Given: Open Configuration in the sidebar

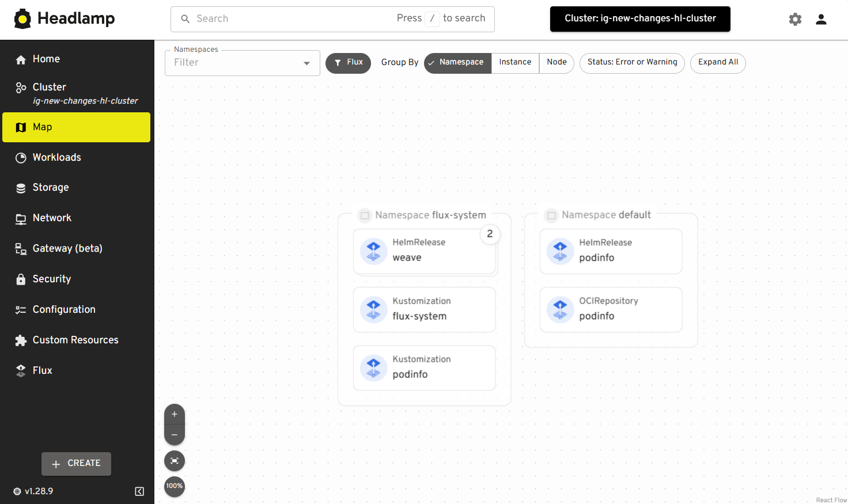Looking at the screenshot, I should [76, 310].
